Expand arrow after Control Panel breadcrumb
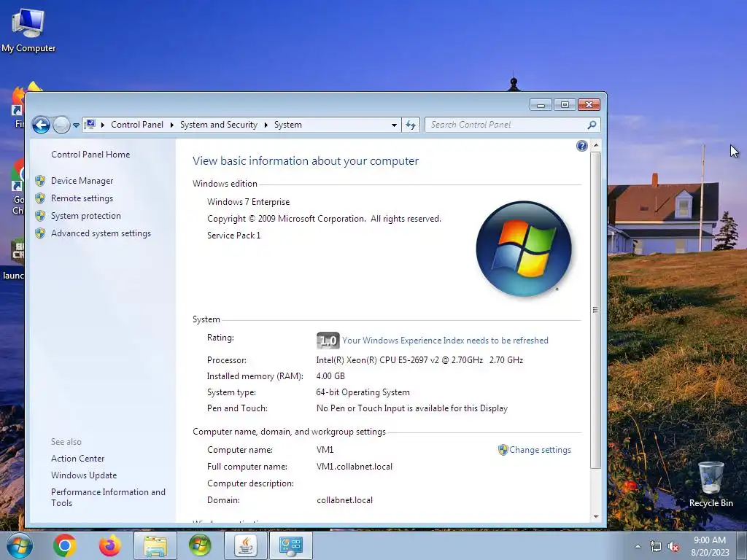Screen dimensions: 747x560 click(171, 125)
